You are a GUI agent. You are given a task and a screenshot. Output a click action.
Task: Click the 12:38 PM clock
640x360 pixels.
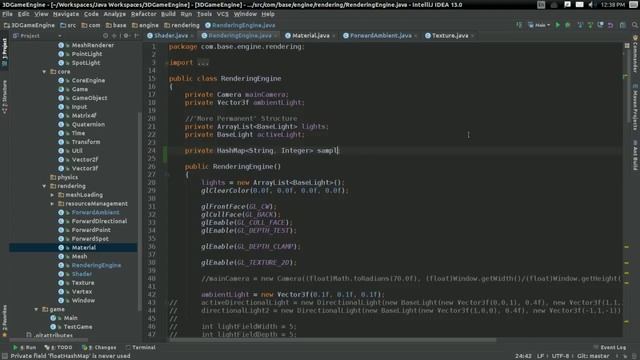[x=612, y=4]
